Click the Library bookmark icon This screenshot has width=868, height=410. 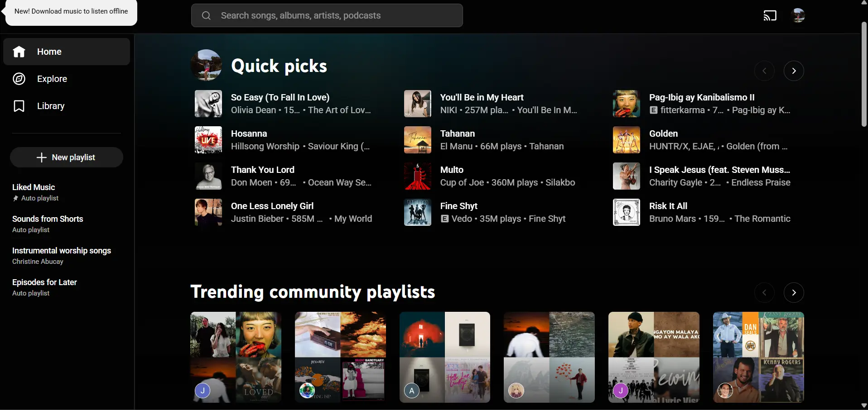click(x=19, y=106)
